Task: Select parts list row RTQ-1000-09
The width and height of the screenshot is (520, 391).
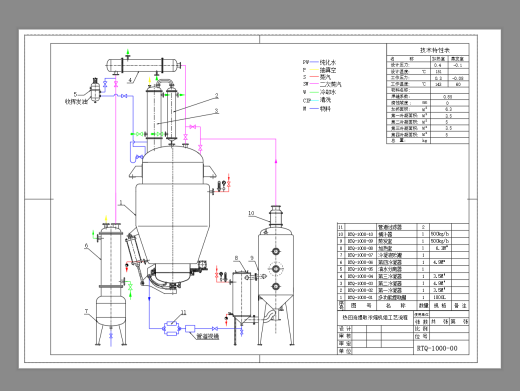Action: click(x=403, y=241)
